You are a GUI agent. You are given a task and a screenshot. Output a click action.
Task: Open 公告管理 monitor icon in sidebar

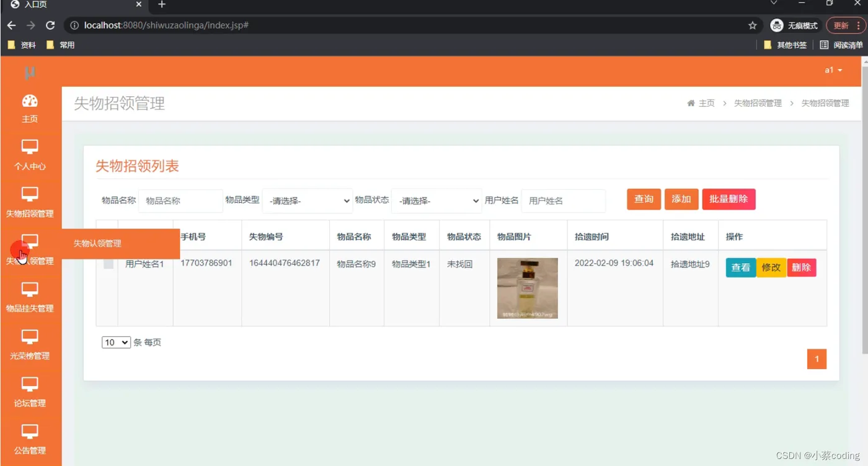tap(30, 431)
